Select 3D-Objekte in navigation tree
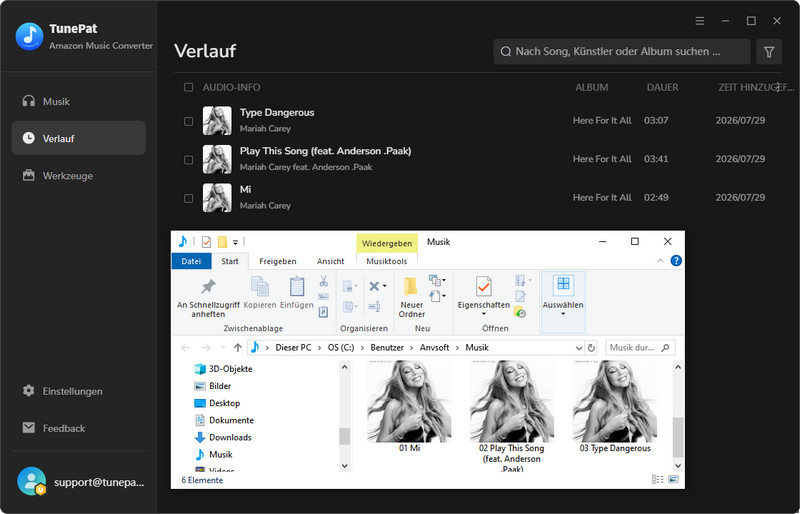This screenshot has height=514, width=800. click(230, 369)
